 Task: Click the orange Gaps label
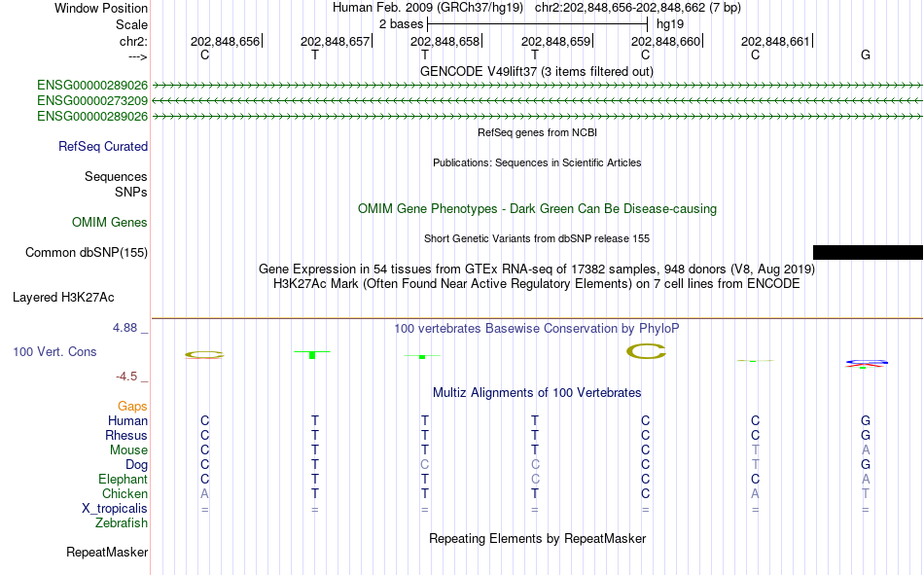coord(132,406)
